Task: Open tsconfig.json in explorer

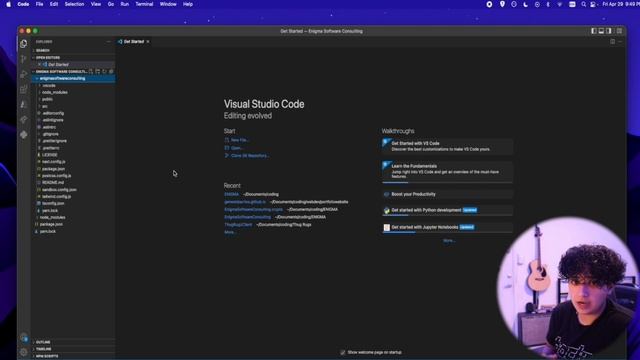Action: pyautogui.click(x=53, y=203)
